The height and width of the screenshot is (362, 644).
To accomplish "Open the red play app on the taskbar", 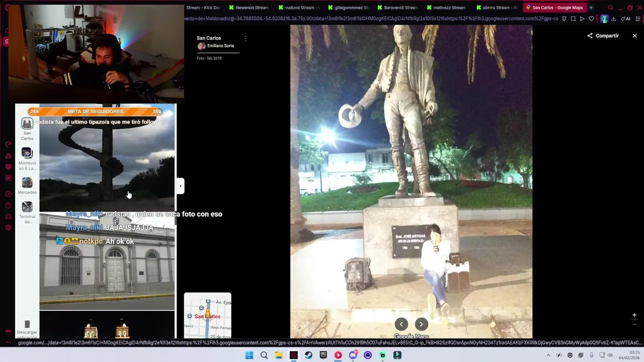I will pyautogui.click(x=338, y=355).
